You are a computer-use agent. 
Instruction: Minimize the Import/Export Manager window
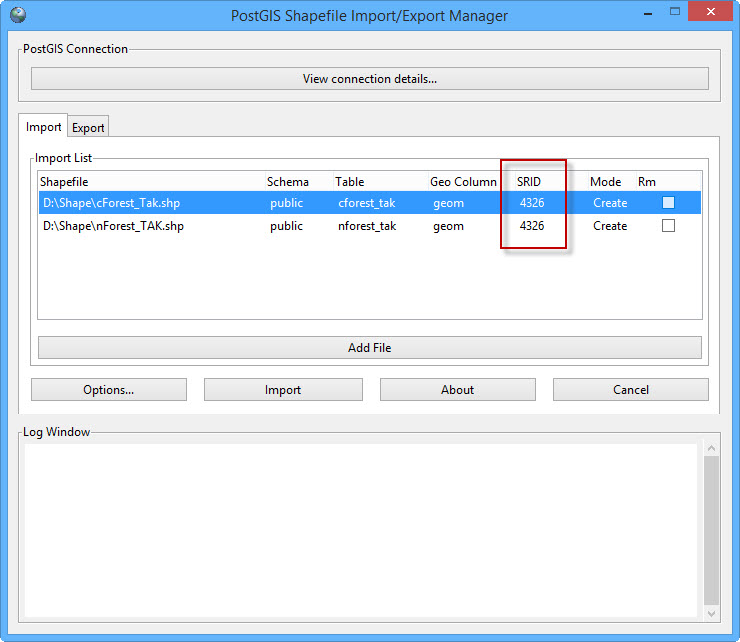point(648,13)
